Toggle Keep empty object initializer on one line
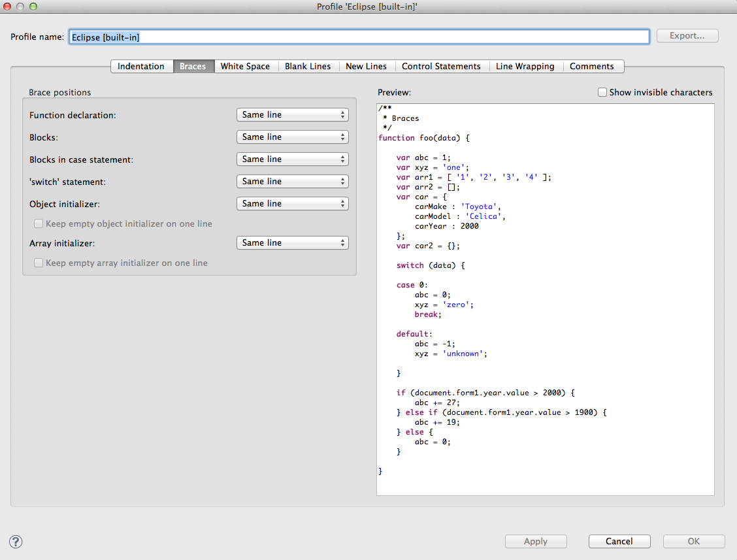Image resolution: width=737 pixels, height=560 pixels. click(x=39, y=224)
